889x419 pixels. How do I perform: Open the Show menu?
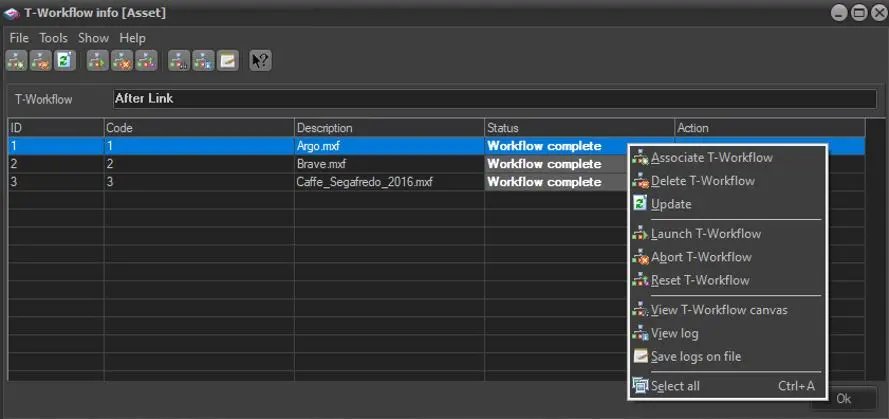(x=93, y=38)
